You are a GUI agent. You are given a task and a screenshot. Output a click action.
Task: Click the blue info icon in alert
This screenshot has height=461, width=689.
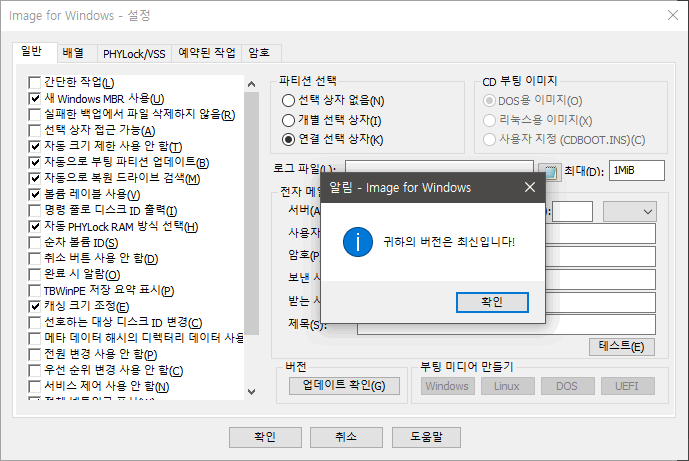(x=358, y=242)
